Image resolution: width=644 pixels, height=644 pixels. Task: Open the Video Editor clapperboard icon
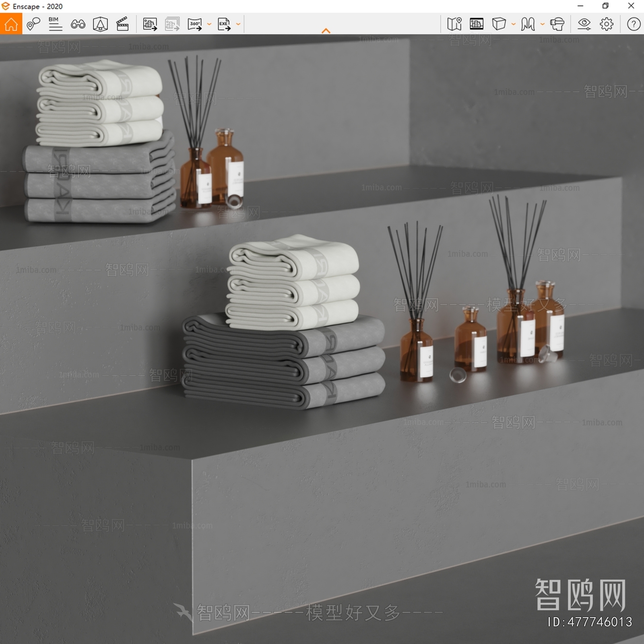coord(122,24)
